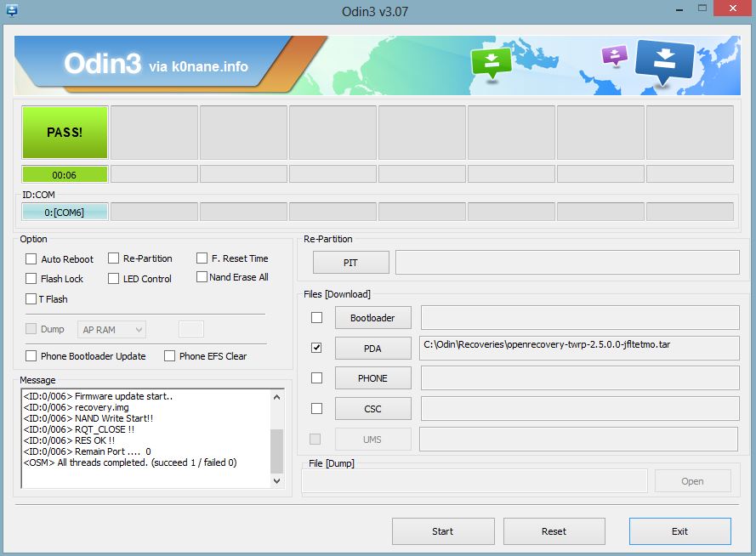Click the PDA path field with twrp tar
756x556 pixels.
click(x=579, y=348)
